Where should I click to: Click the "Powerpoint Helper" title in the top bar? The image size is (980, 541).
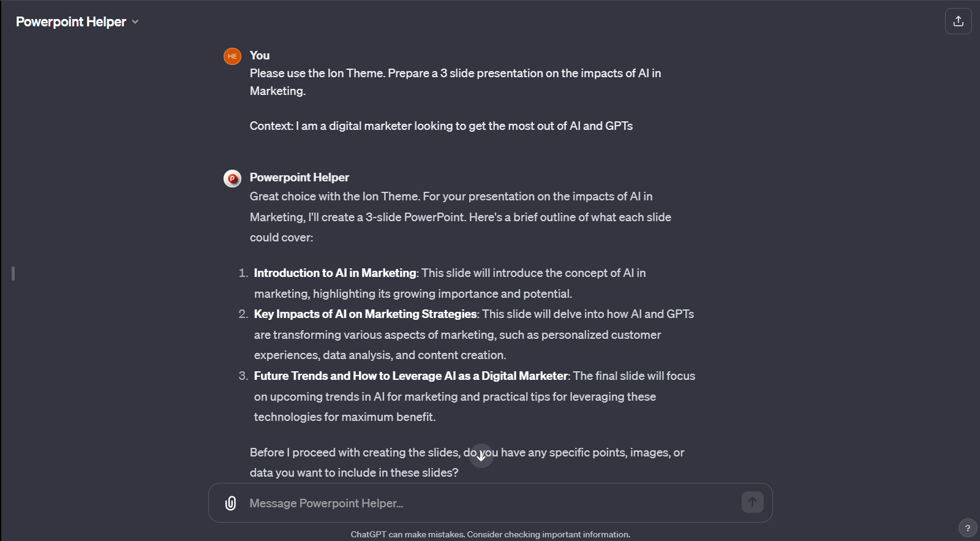coord(71,21)
